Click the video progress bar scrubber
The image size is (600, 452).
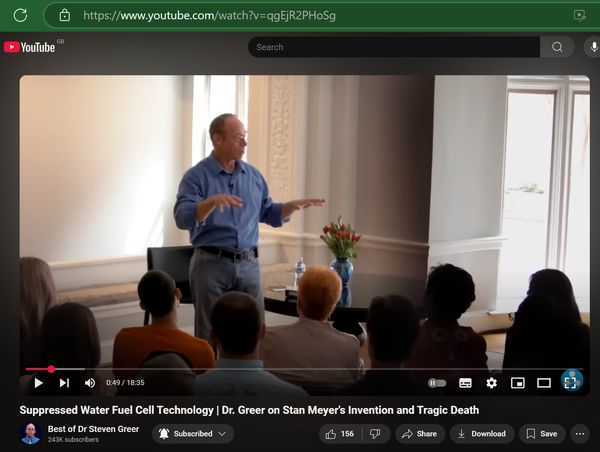pyautogui.click(x=51, y=369)
